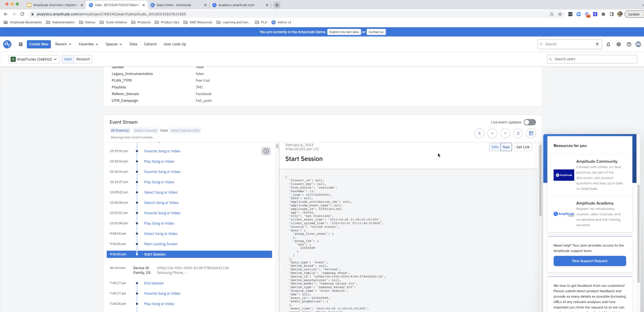The height and width of the screenshot is (312, 644).
Task: Click the Amplitude logo home icon
Action: click(7, 44)
